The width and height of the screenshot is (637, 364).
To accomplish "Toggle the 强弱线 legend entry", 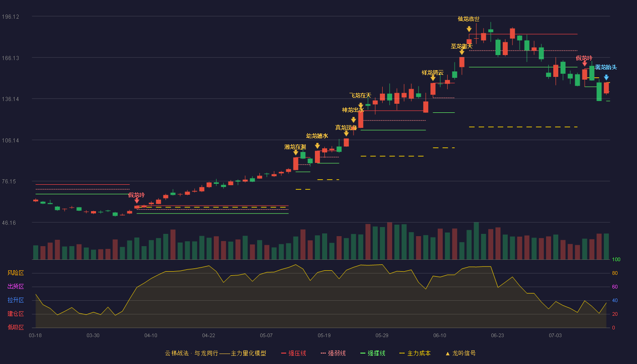I will pos(333,353).
